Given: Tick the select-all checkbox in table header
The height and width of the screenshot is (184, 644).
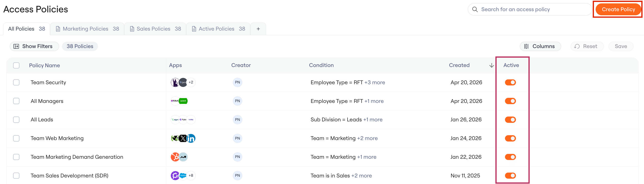Looking at the screenshot, I should click(x=16, y=65).
